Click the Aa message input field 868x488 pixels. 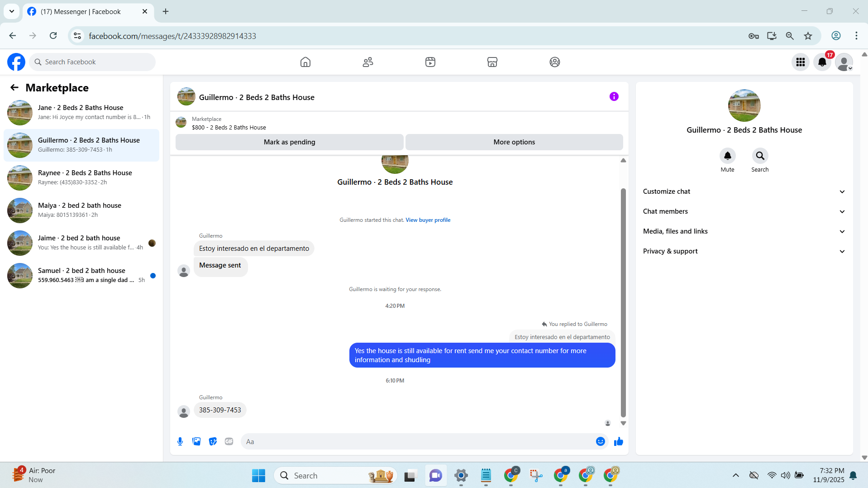[x=416, y=442]
